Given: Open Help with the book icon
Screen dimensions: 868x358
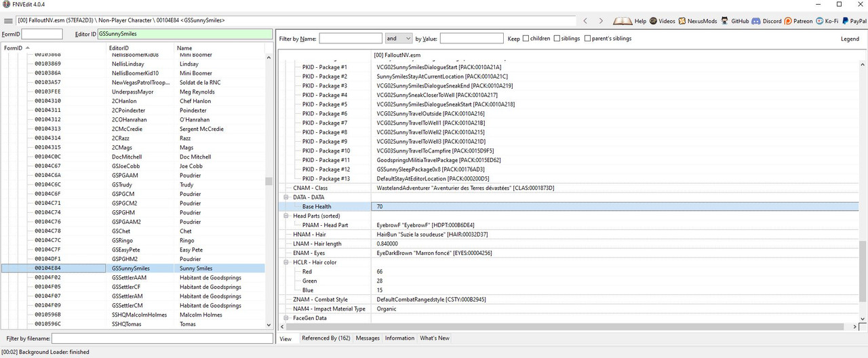Looking at the screenshot, I should (630, 21).
